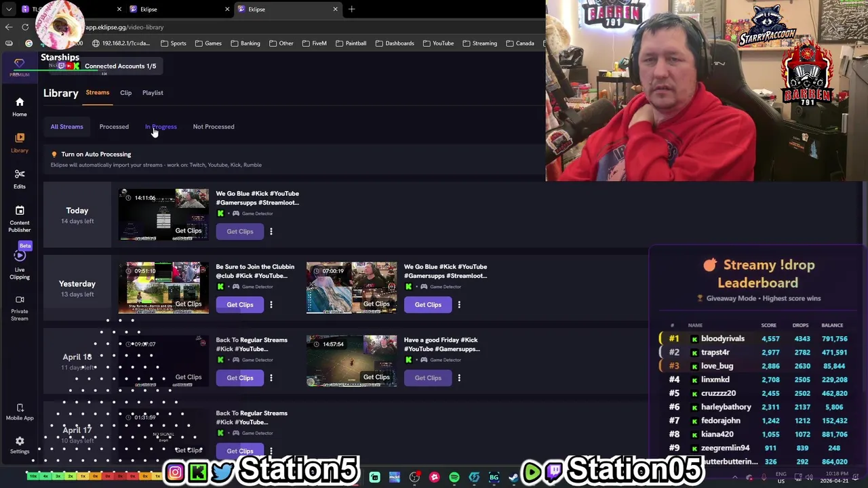Open the Games bookmarks folder
The image size is (868, 488).
point(208,43)
